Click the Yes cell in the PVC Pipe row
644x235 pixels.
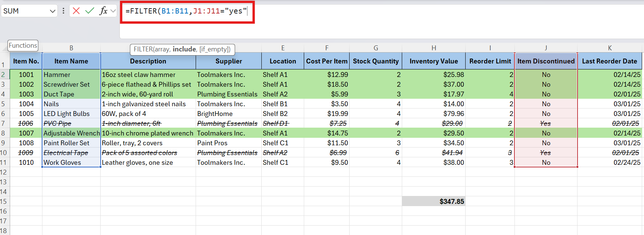point(546,124)
